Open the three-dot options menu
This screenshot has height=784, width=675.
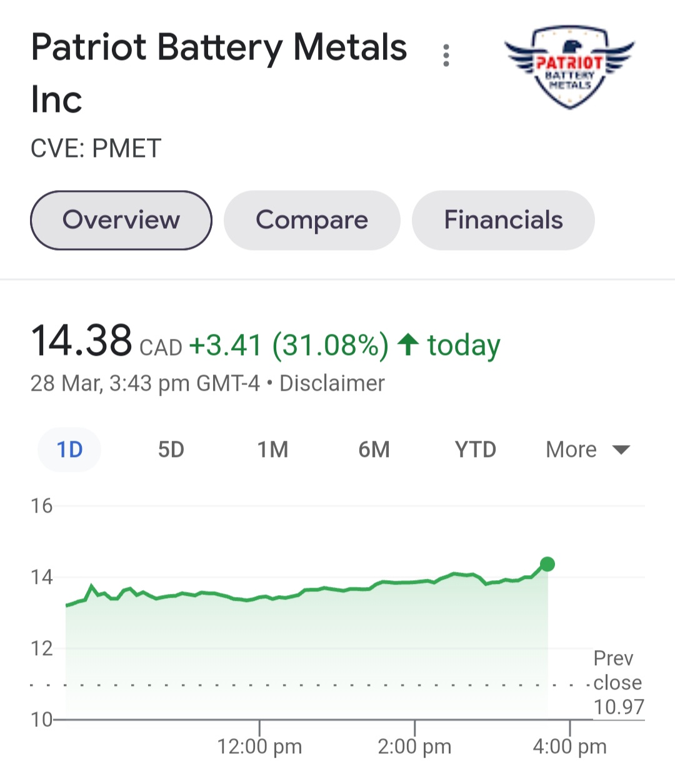tap(446, 56)
